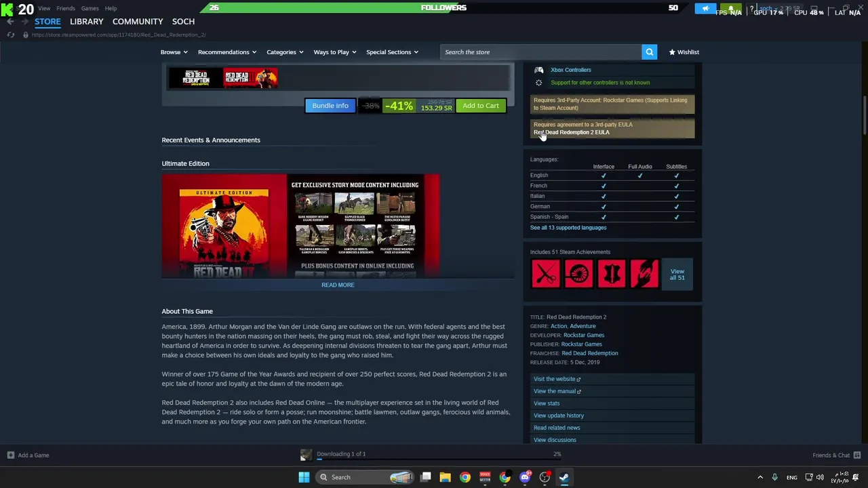Open the Adventure genre link
The width and height of the screenshot is (868, 488).
click(583, 326)
